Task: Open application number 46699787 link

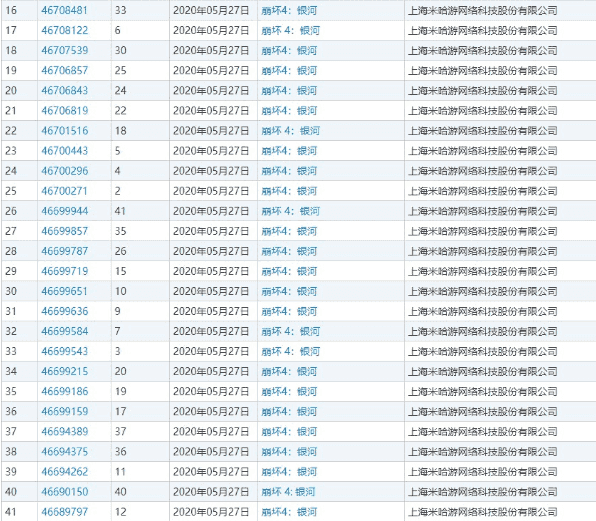Action: pyautogui.click(x=65, y=251)
